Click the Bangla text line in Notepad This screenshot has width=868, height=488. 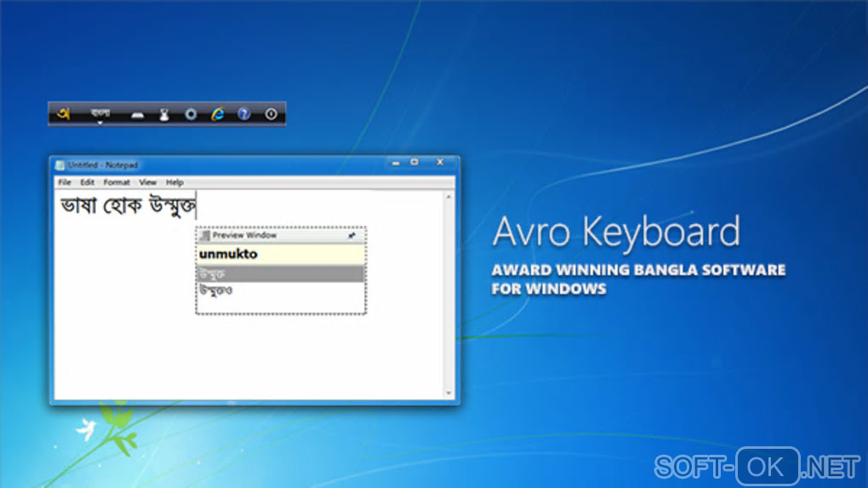[x=128, y=206]
